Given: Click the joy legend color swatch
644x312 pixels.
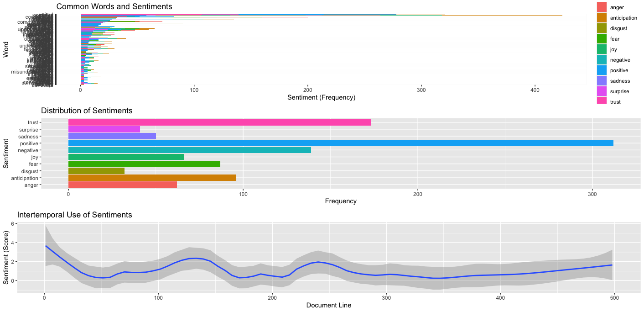Looking at the screenshot, I should click(x=602, y=49).
